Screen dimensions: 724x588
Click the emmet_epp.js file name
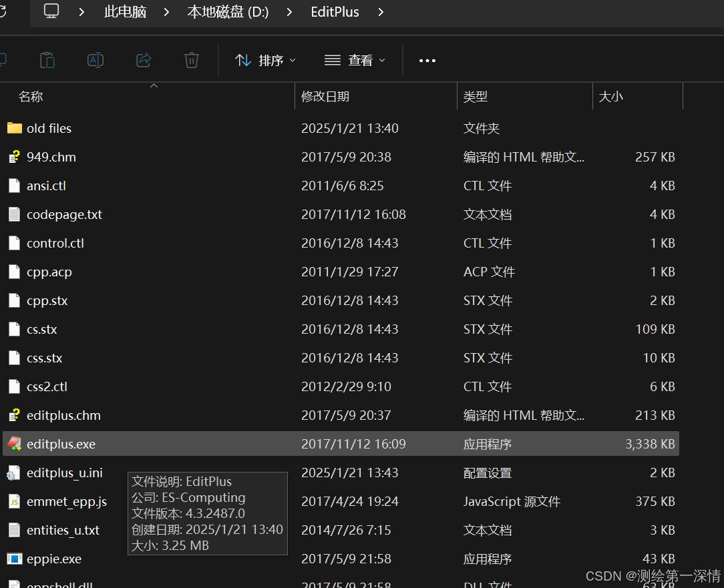67,502
